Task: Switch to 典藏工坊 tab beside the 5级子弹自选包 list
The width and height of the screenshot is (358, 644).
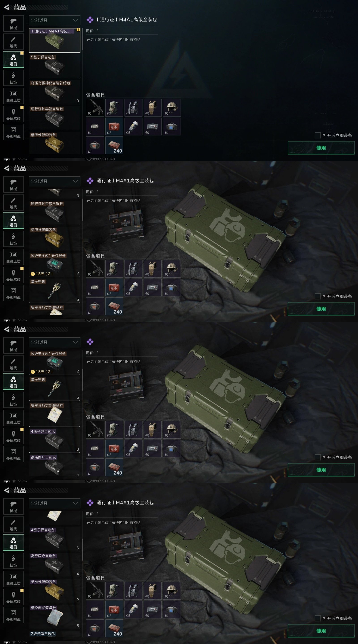Action: point(13,96)
